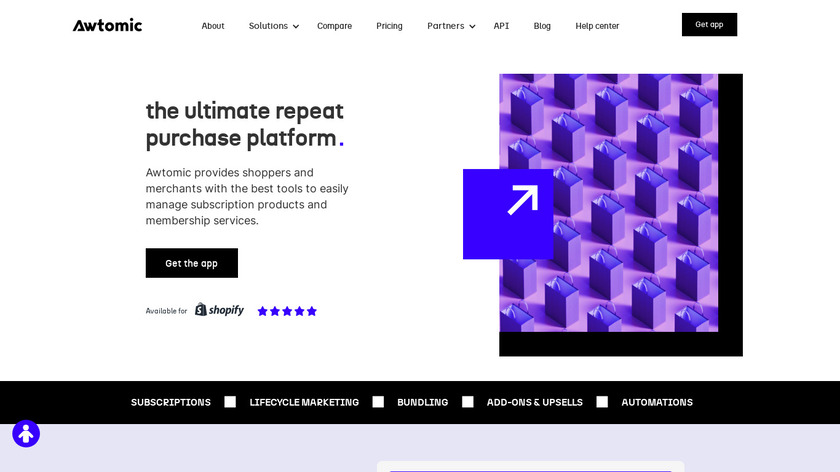Click AUTOMATIONS in the black banner
The height and width of the screenshot is (472, 840).
tap(657, 402)
